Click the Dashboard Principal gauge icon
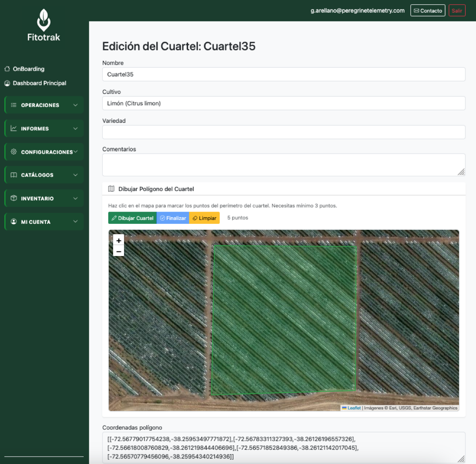The height and width of the screenshot is (464, 476). [7, 83]
